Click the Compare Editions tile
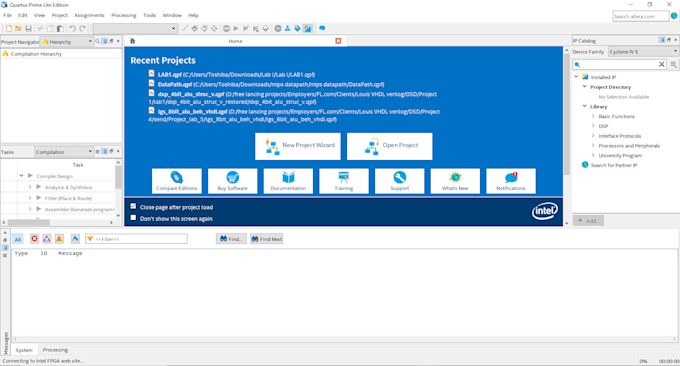 177,181
